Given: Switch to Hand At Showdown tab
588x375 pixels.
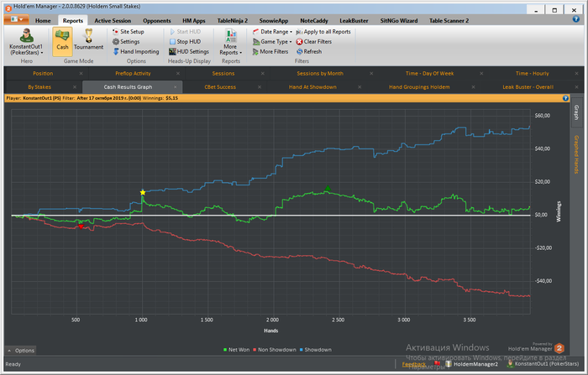Looking at the screenshot, I should click(312, 87).
